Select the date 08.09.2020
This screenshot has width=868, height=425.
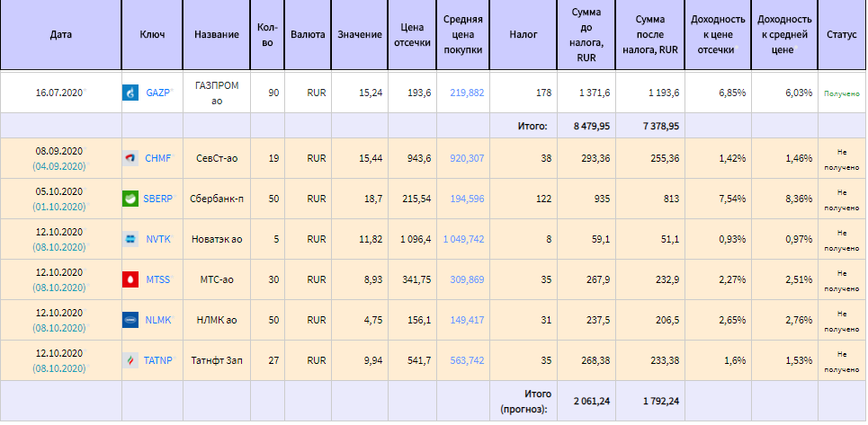pyautogui.click(x=59, y=151)
